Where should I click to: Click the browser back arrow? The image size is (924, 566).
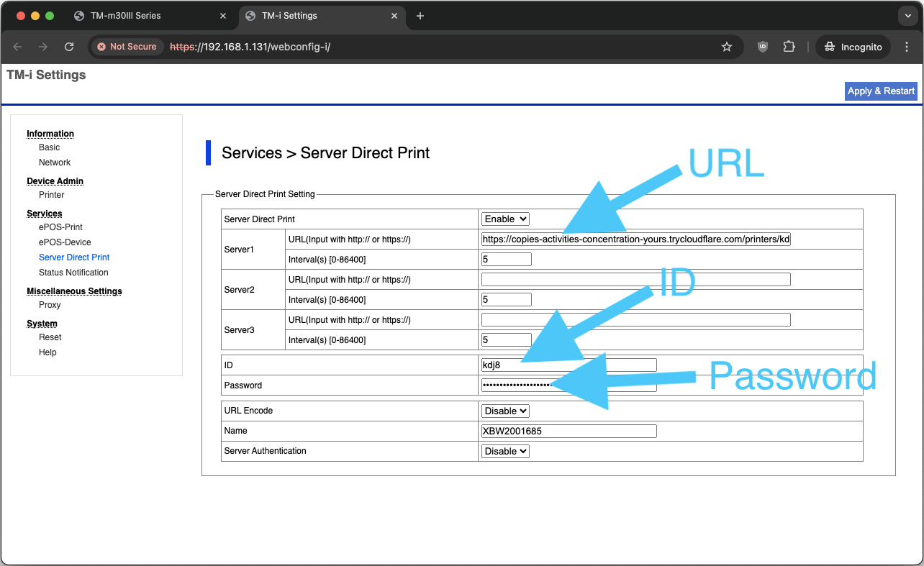click(x=18, y=47)
